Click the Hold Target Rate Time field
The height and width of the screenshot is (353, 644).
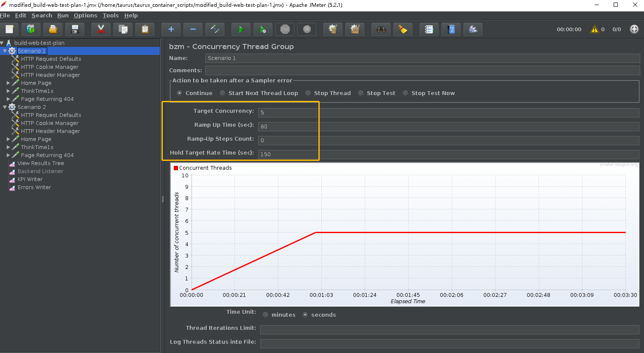point(449,154)
